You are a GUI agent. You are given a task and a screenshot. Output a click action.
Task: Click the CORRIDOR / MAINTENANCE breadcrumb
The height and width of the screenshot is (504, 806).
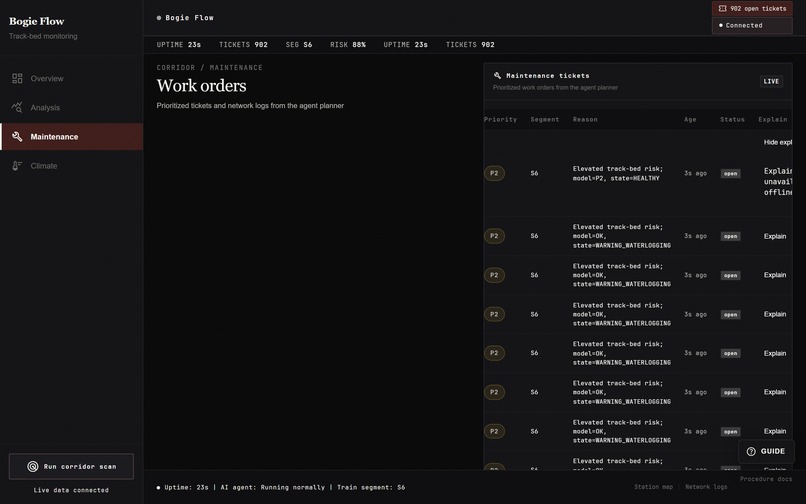click(209, 67)
